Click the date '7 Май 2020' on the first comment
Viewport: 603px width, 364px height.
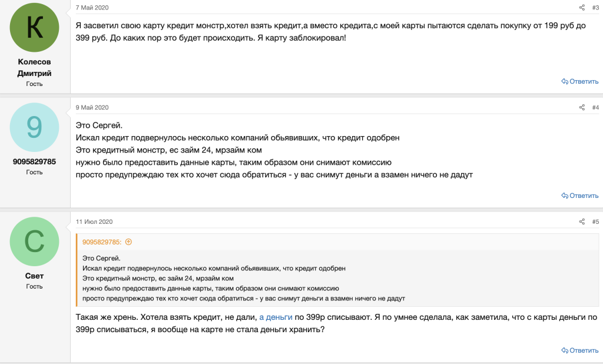pyautogui.click(x=92, y=8)
